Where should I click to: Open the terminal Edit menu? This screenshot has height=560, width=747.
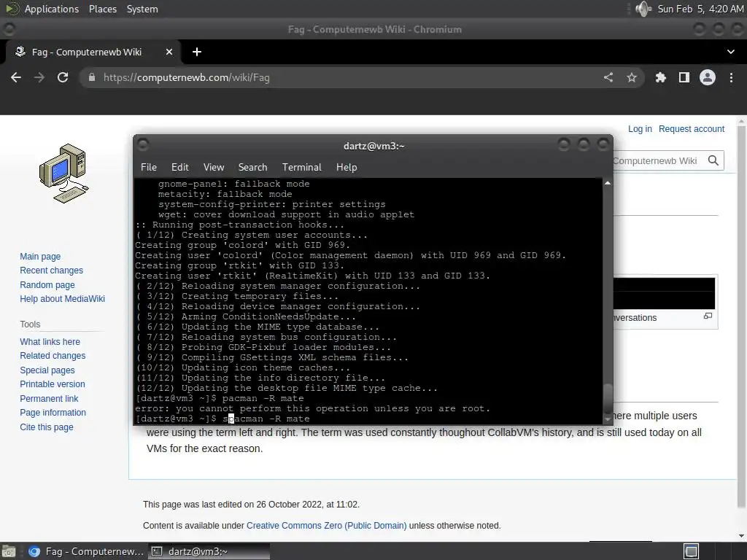pos(180,167)
